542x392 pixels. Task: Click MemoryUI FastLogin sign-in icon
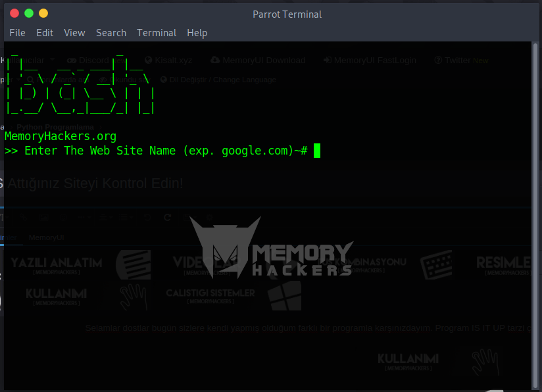tap(328, 61)
